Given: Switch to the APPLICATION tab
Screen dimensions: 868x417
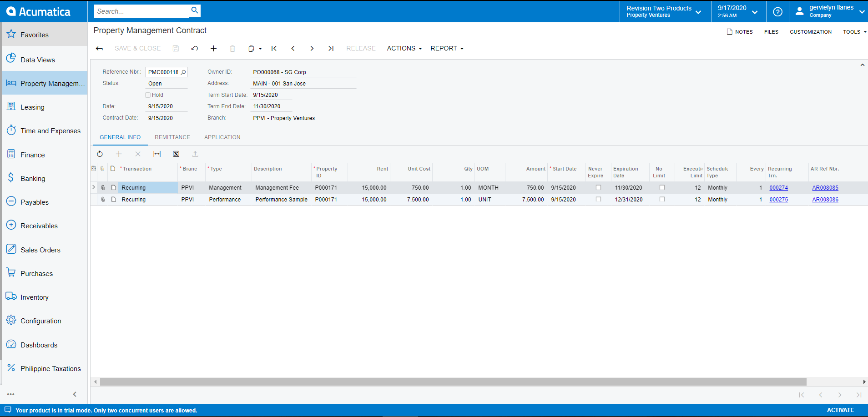Looking at the screenshot, I should pyautogui.click(x=222, y=137).
